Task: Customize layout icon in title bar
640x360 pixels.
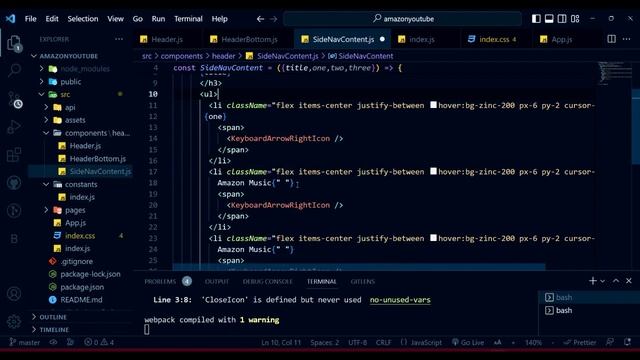Action: point(575,19)
